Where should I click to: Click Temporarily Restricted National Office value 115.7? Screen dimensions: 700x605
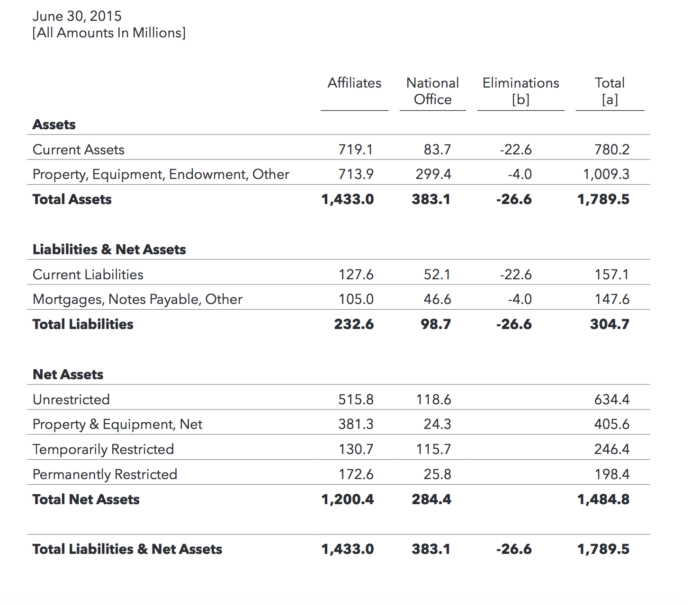point(433,449)
